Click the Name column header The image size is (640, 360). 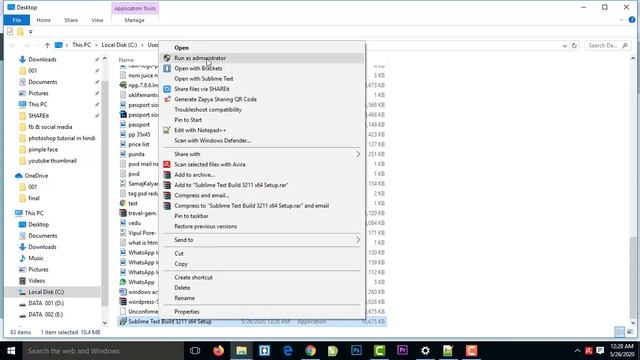(x=126, y=60)
